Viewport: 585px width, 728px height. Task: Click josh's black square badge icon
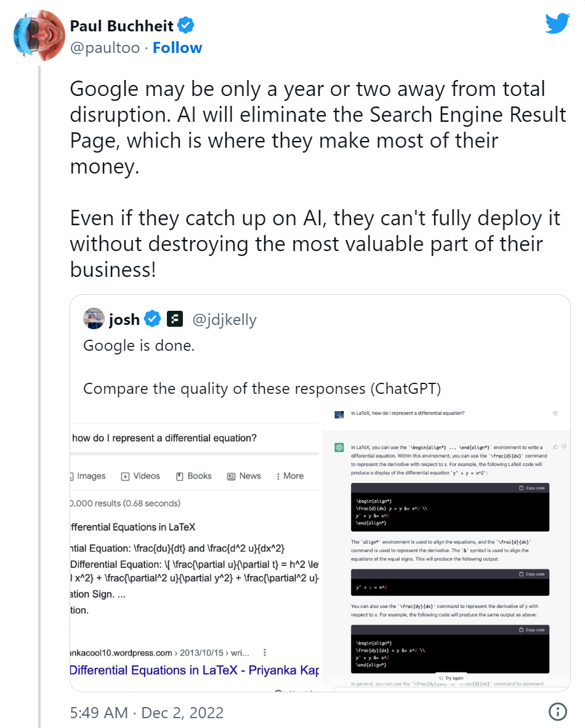tap(175, 319)
